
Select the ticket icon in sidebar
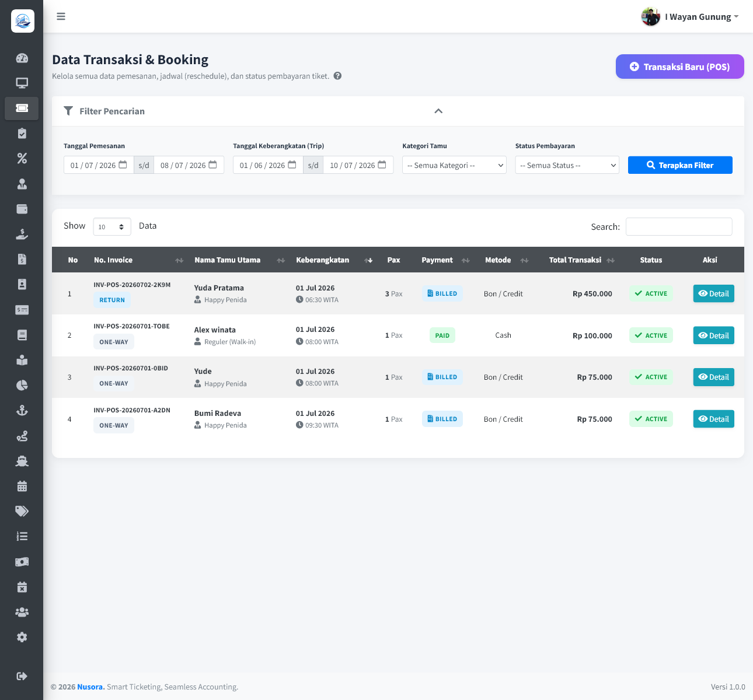(x=22, y=108)
